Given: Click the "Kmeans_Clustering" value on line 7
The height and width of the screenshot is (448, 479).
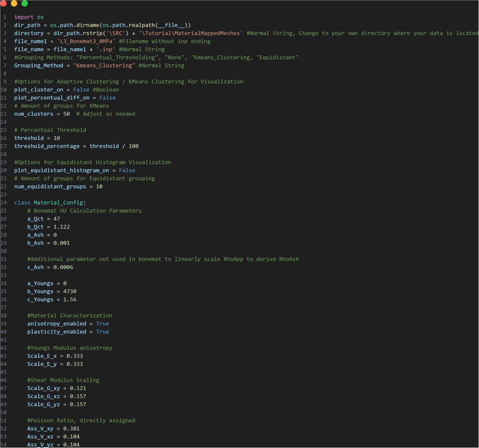Looking at the screenshot, I should (104, 65).
